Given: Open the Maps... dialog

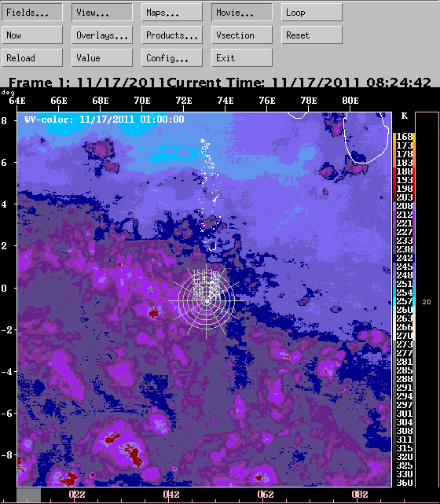Looking at the screenshot, I should point(172,13).
